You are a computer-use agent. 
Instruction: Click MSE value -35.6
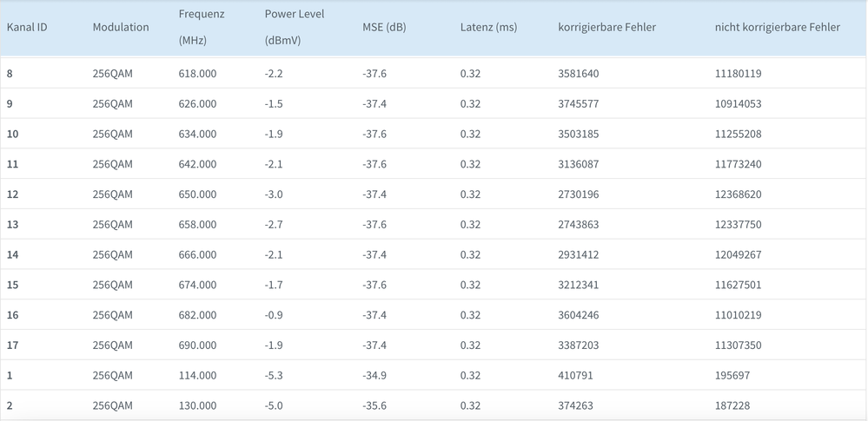(x=374, y=405)
